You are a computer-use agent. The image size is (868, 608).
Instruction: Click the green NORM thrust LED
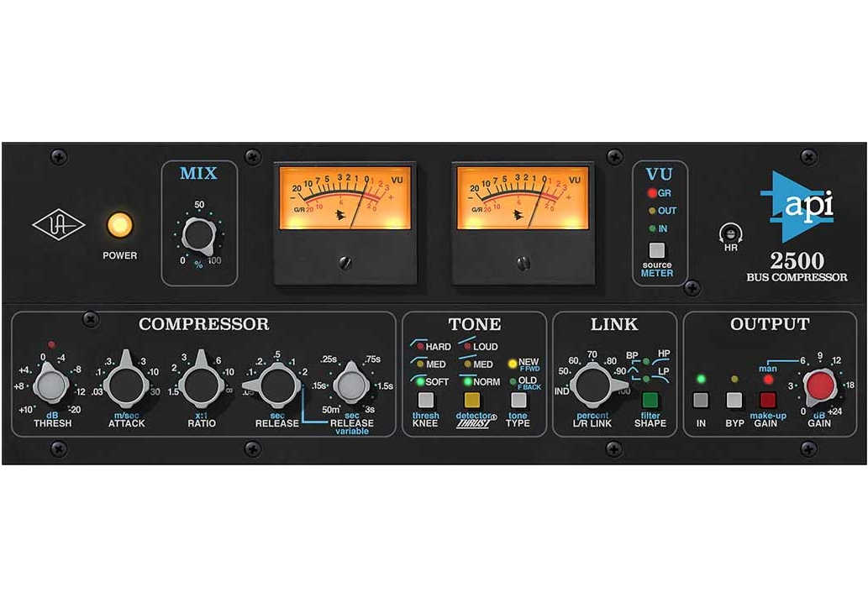click(468, 382)
